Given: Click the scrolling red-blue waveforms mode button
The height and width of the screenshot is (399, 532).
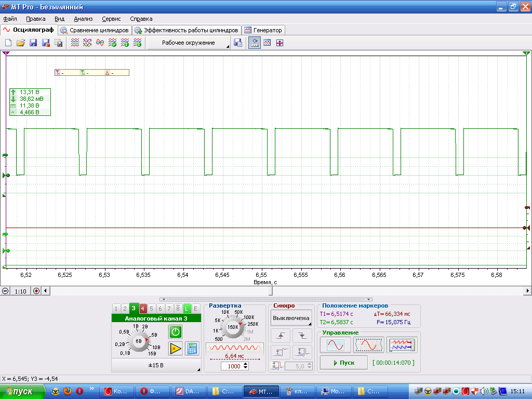Looking at the screenshot, I should click(402, 345).
